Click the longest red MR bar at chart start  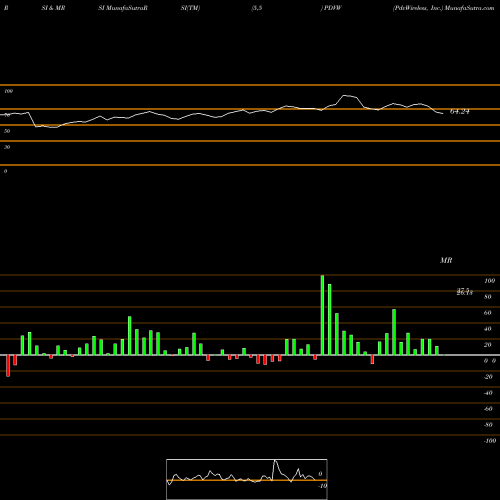pos(8,366)
